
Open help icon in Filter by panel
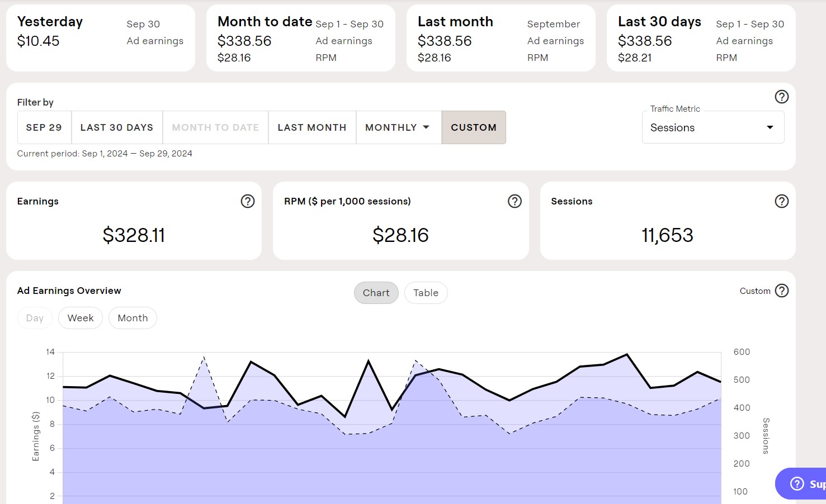click(781, 97)
